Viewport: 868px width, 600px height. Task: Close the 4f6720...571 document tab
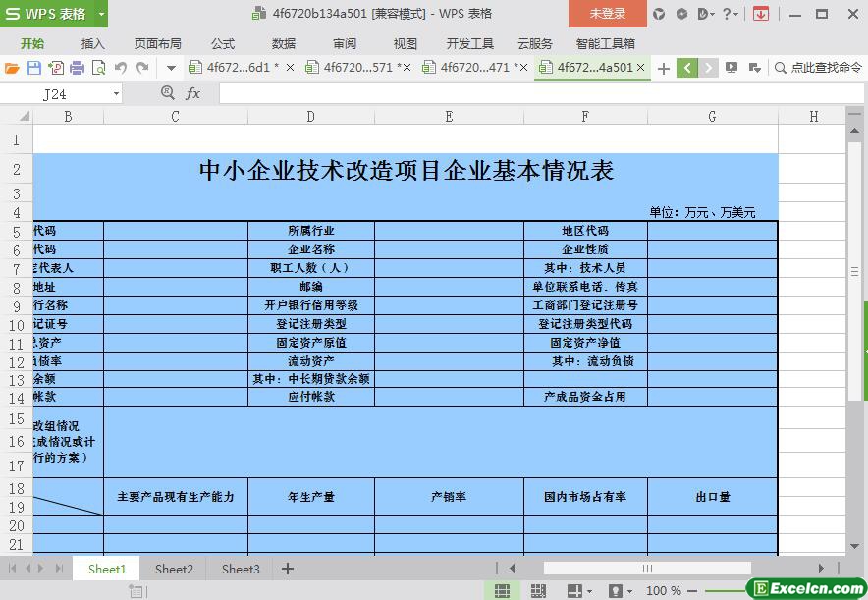point(407,68)
